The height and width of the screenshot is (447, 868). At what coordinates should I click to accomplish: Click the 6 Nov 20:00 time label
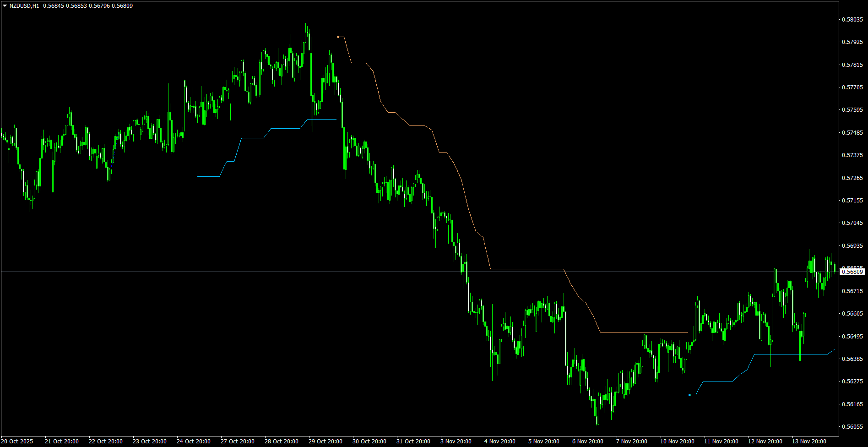(588, 442)
